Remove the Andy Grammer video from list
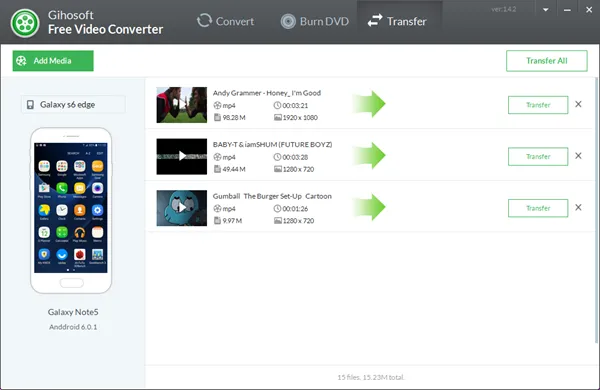Image resolution: width=600 pixels, height=390 pixels. point(578,104)
